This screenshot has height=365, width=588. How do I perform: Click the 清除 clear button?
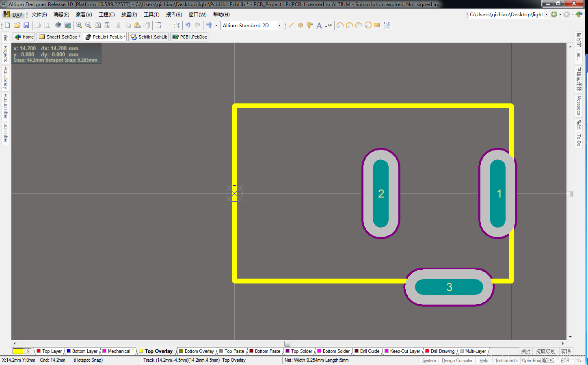566,351
